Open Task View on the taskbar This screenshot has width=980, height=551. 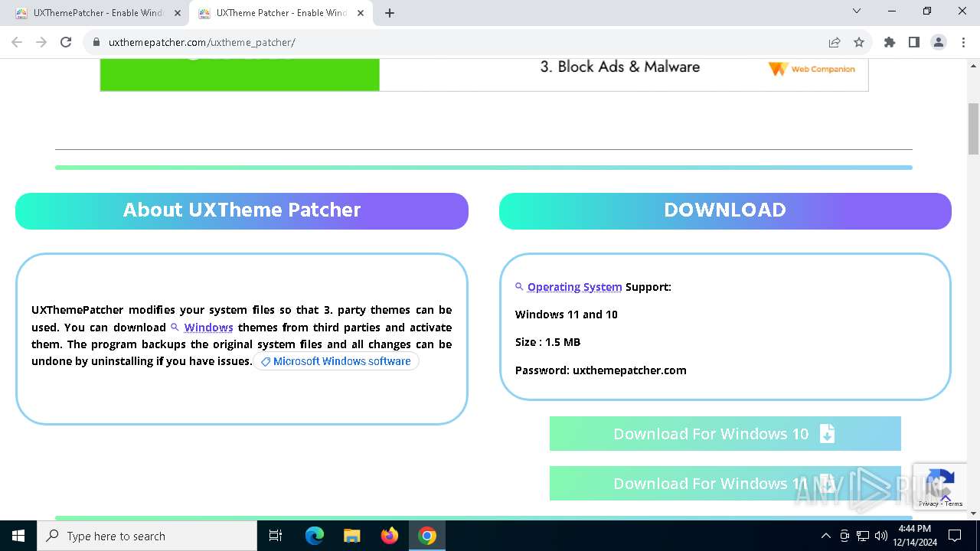pyautogui.click(x=276, y=536)
